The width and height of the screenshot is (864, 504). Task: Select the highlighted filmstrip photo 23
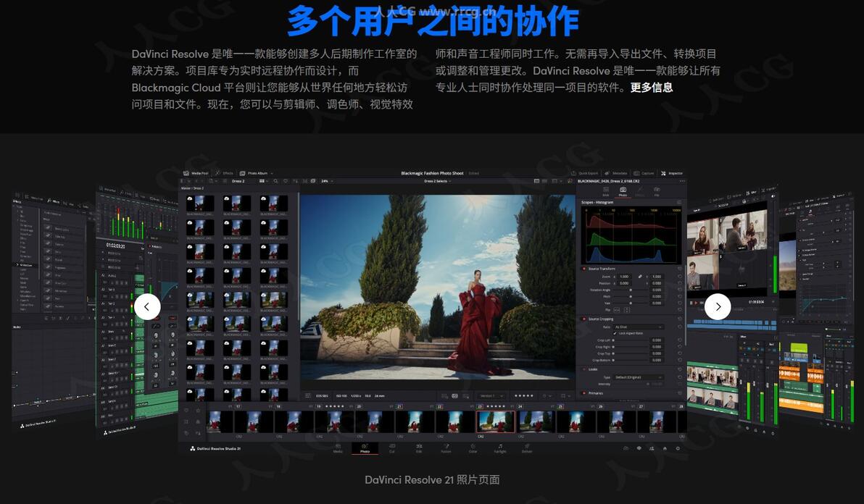495,423
